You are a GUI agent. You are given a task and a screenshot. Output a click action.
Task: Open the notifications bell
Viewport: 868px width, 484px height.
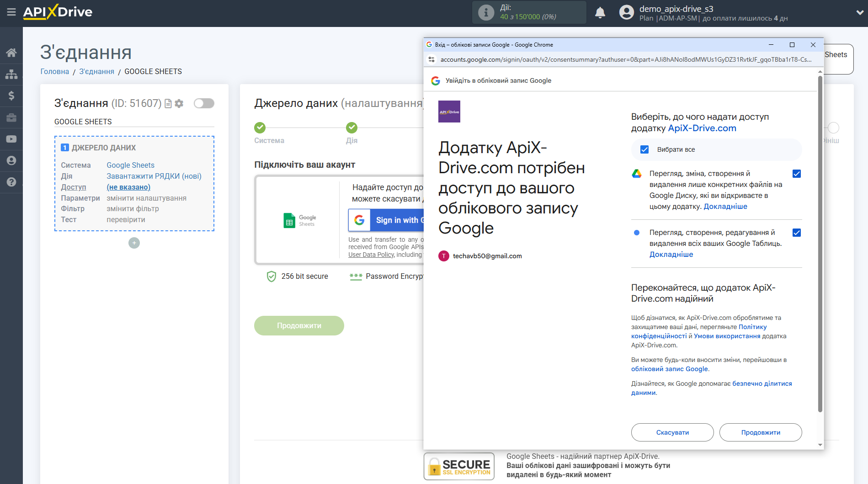(600, 12)
